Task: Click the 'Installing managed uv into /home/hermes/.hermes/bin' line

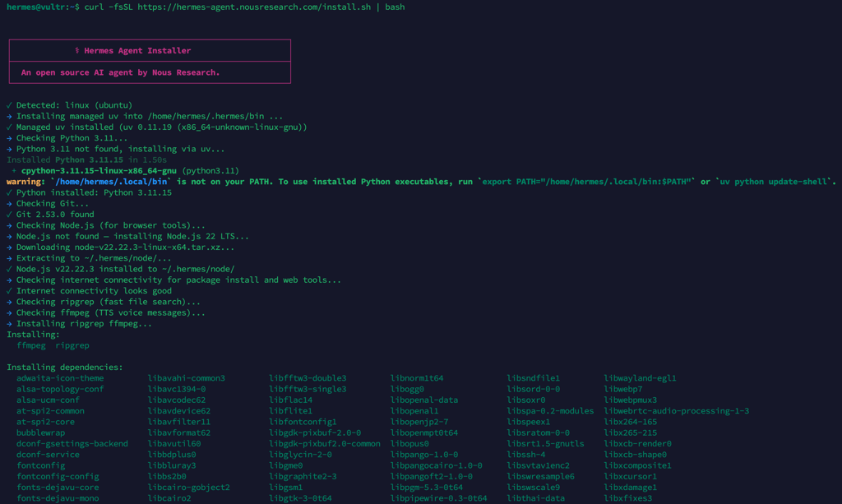Action: [x=145, y=116]
